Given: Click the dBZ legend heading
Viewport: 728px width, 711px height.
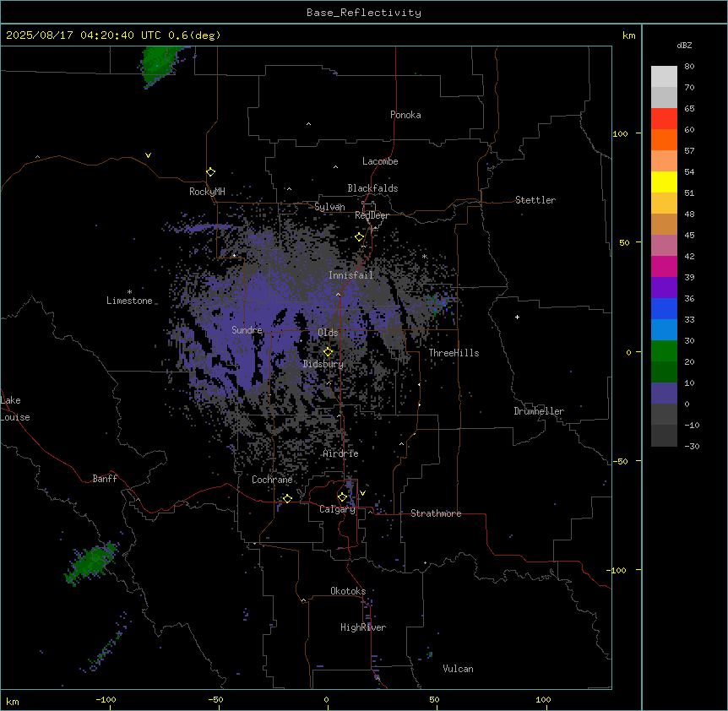Looking at the screenshot, I should point(684,46).
